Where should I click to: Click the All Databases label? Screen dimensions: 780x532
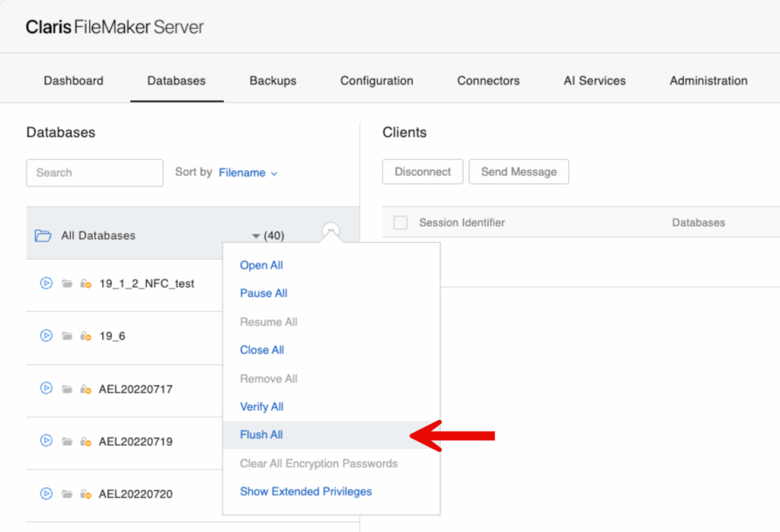pyautogui.click(x=98, y=236)
